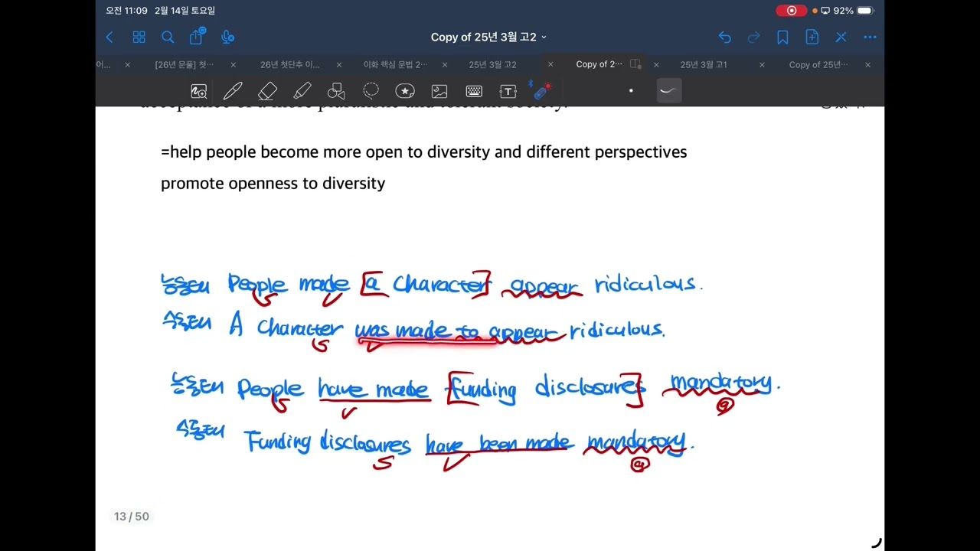Screen dimensions: 980x551
Task: Tap the screen recording indicator in status bar
Action: (x=792, y=11)
